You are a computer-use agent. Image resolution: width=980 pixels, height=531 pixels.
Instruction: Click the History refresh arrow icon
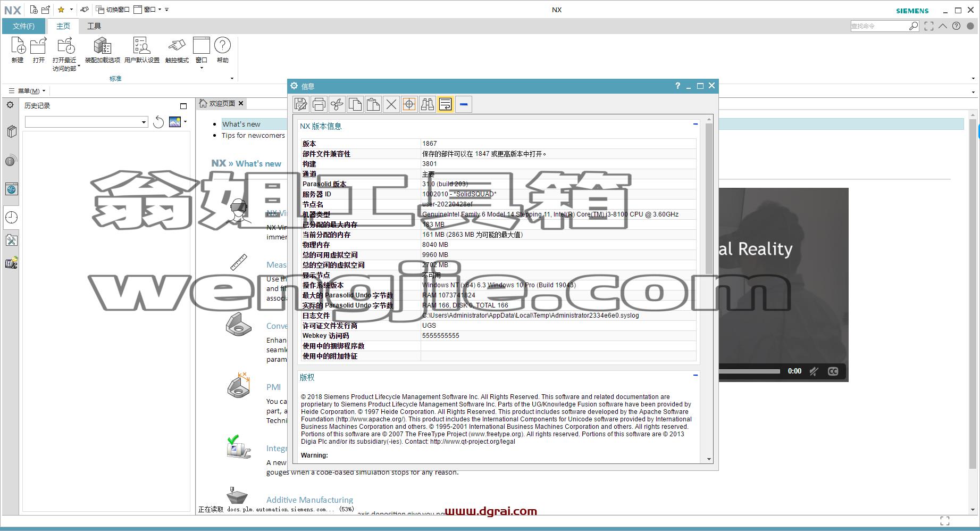pos(158,122)
